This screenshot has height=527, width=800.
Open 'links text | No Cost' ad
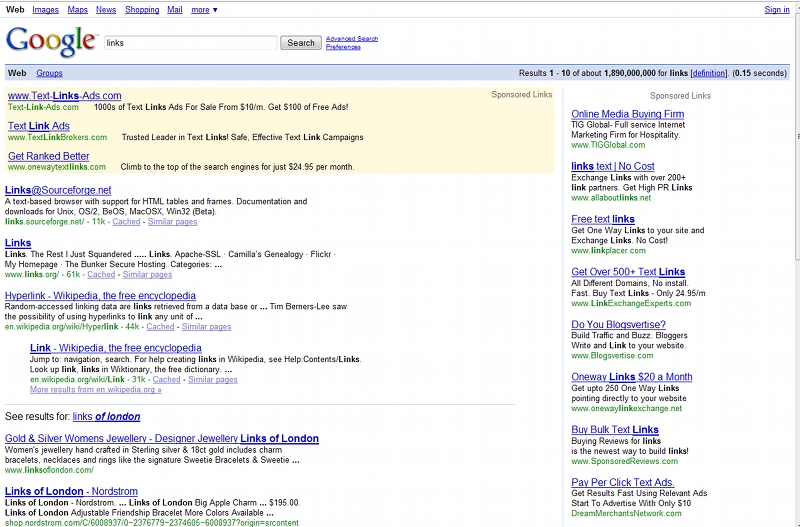[613, 166]
